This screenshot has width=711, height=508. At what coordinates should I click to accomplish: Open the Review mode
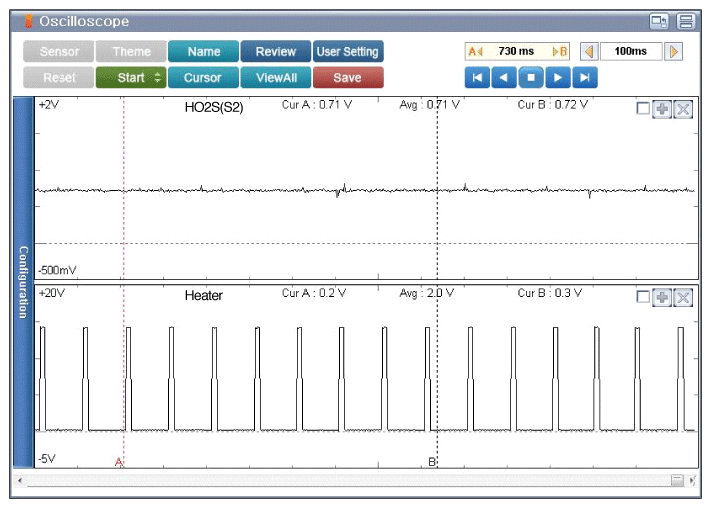click(275, 51)
